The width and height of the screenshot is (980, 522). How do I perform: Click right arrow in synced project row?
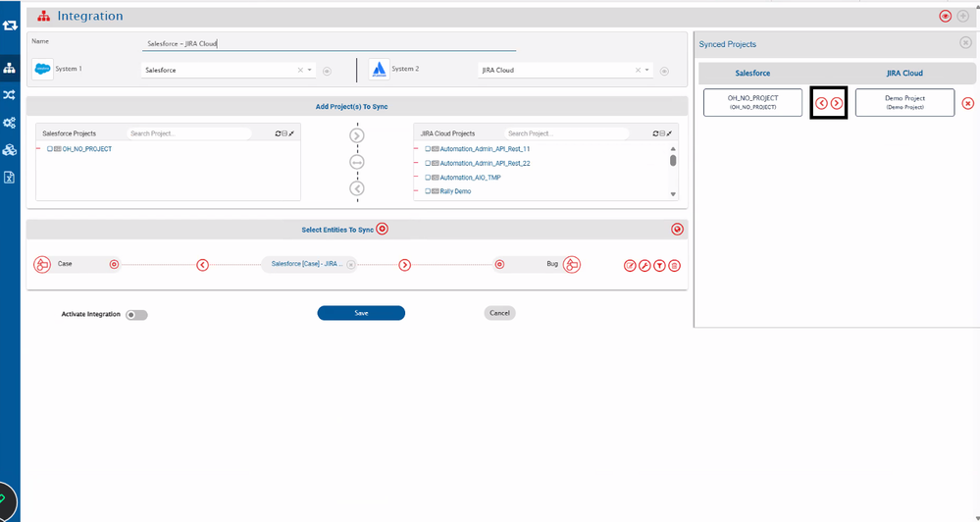coord(837,103)
